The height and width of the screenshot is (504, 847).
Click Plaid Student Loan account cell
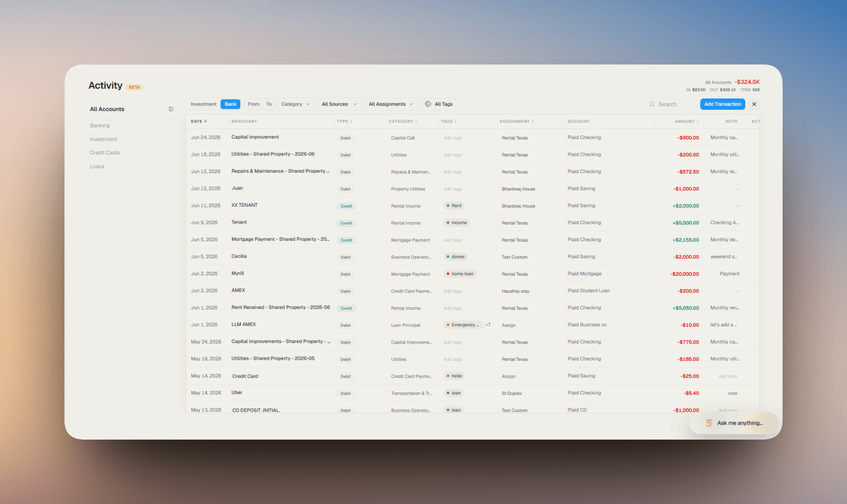[588, 291]
